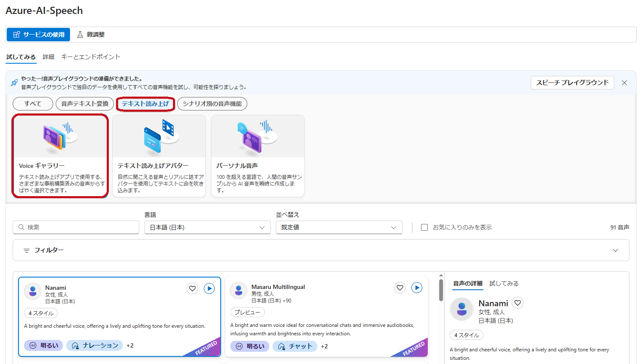The width and height of the screenshot is (640, 364).
Task: Click the スピーチ プレイグラウンド button
Action: point(572,83)
